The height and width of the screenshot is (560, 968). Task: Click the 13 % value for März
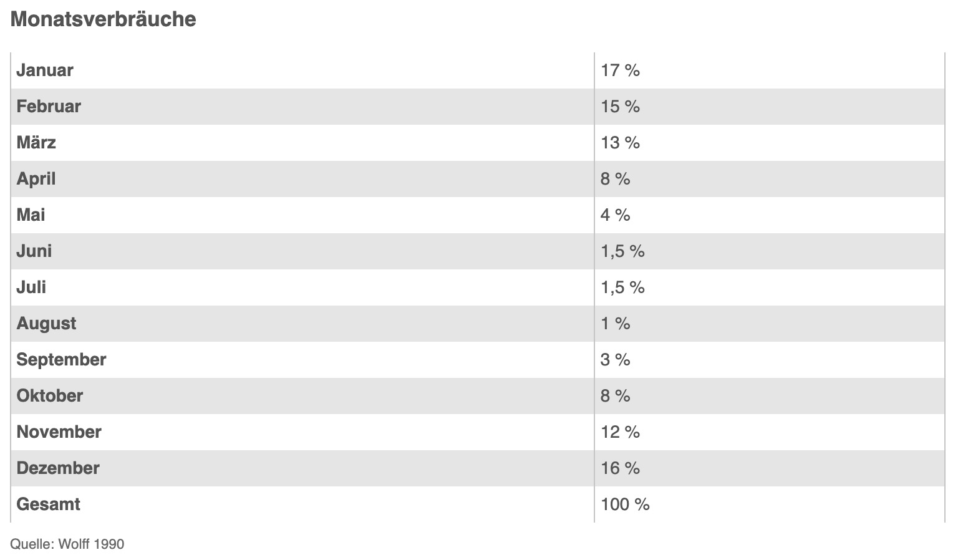tap(620, 142)
